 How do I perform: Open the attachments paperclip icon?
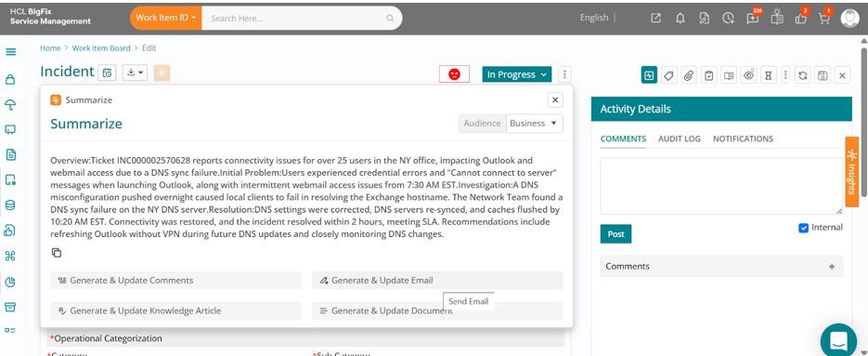(688, 75)
